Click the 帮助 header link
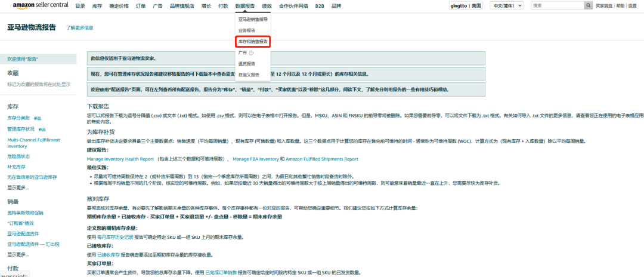The image size is (644, 277). click(620, 6)
